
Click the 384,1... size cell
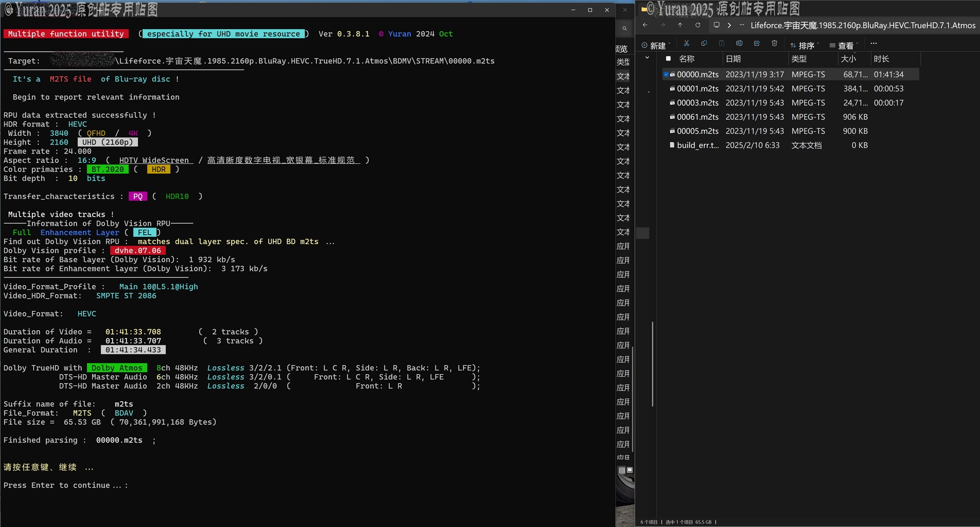point(855,88)
